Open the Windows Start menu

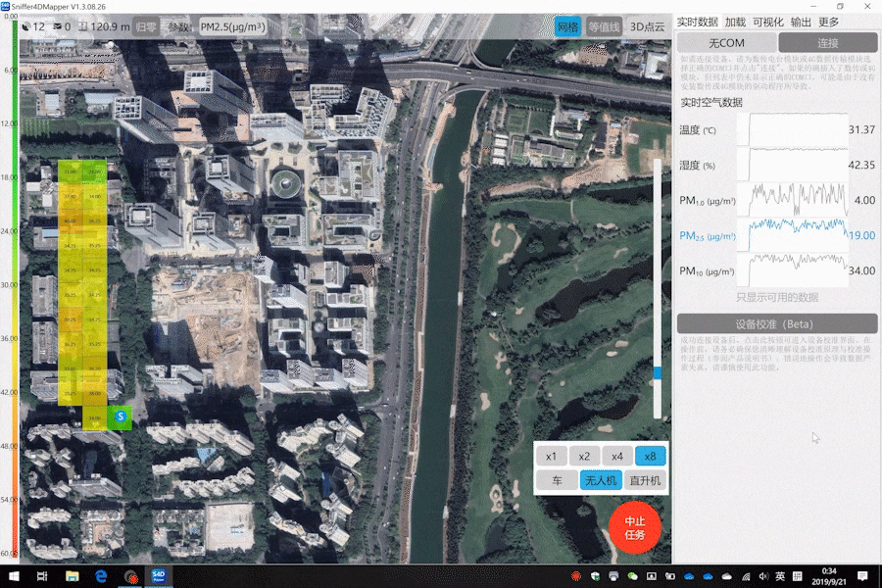pyautogui.click(x=14, y=576)
